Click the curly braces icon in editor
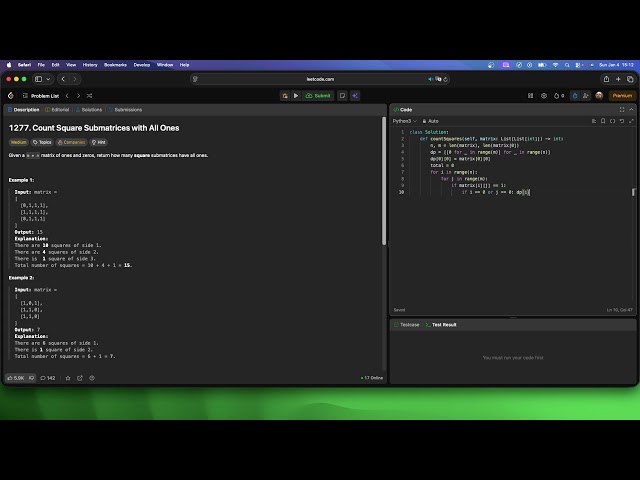Image resolution: width=640 pixels, height=480 pixels. [613, 121]
